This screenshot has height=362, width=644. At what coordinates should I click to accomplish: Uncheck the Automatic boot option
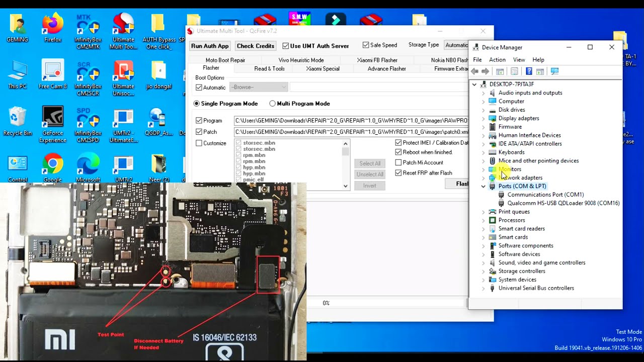point(199,87)
